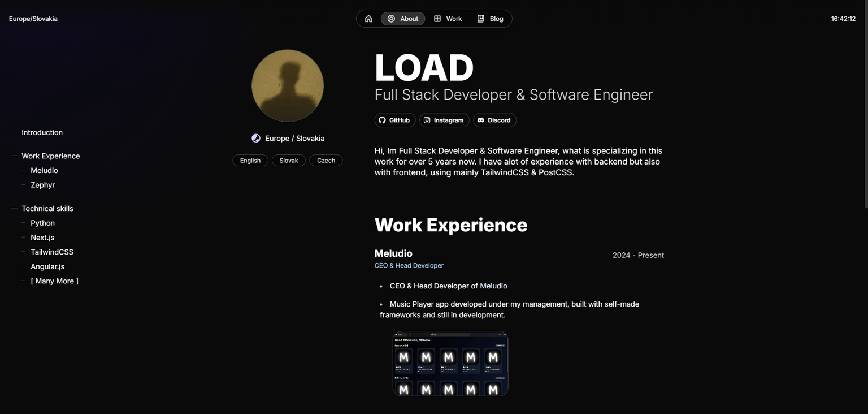This screenshot has height=414, width=868.
Task: Select Zephyr in the sidebar outline
Action: click(42, 185)
